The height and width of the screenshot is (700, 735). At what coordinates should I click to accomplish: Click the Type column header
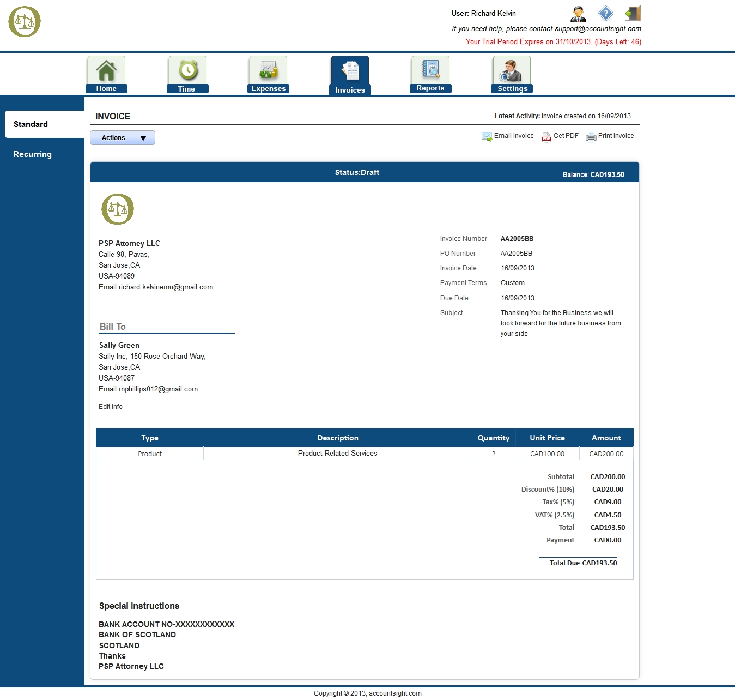pos(150,438)
